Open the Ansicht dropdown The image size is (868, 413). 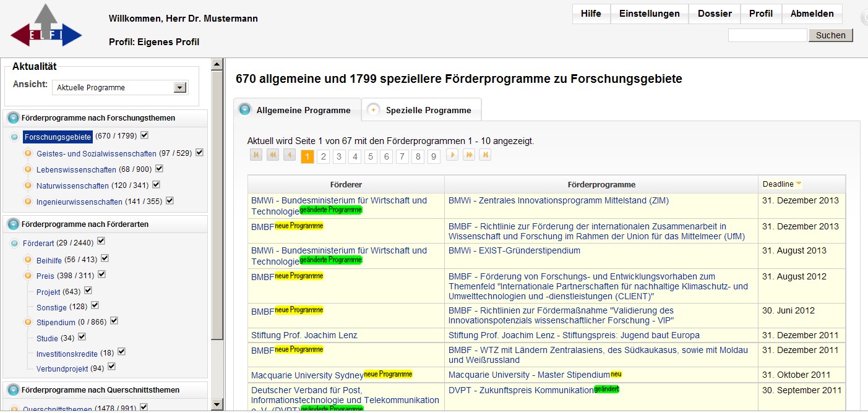tap(120, 87)
